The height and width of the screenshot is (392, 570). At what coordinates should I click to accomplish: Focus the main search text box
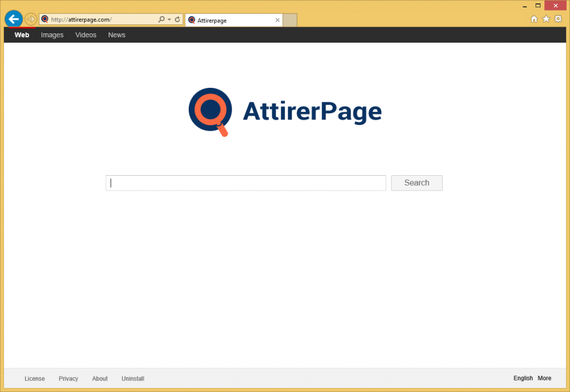[245, 183]
